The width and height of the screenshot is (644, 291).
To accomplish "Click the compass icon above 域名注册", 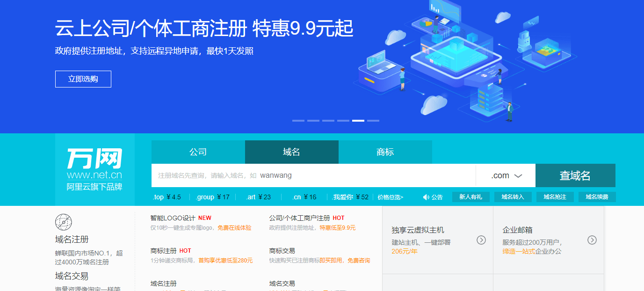I will click(x=64, y=222).
